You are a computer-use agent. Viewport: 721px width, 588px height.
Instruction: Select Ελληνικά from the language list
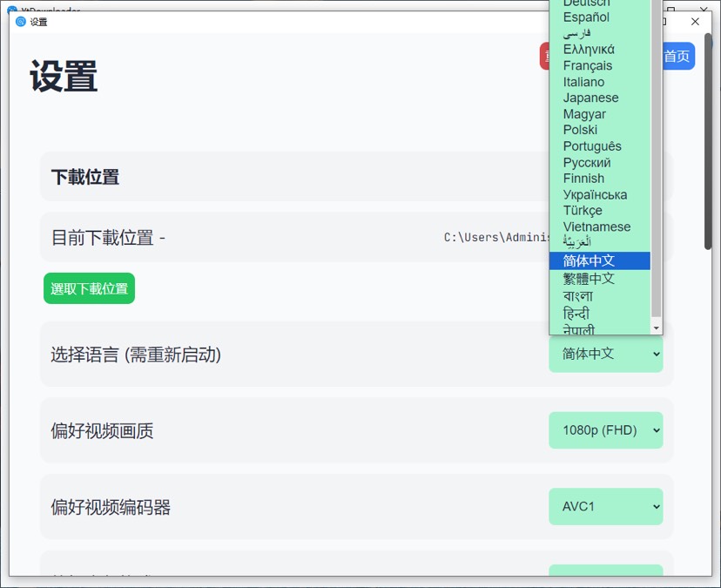(600, 50)
